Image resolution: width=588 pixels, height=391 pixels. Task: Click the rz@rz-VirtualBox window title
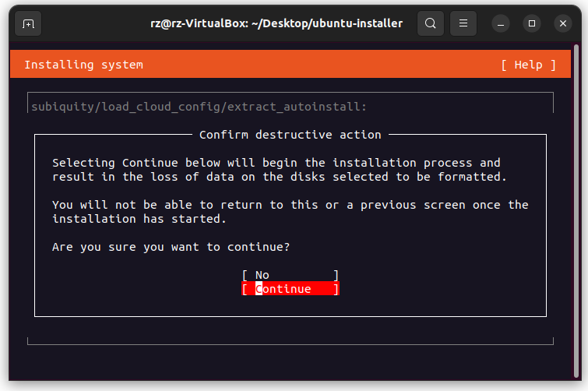pyautogui.click(x=276, y=23)
